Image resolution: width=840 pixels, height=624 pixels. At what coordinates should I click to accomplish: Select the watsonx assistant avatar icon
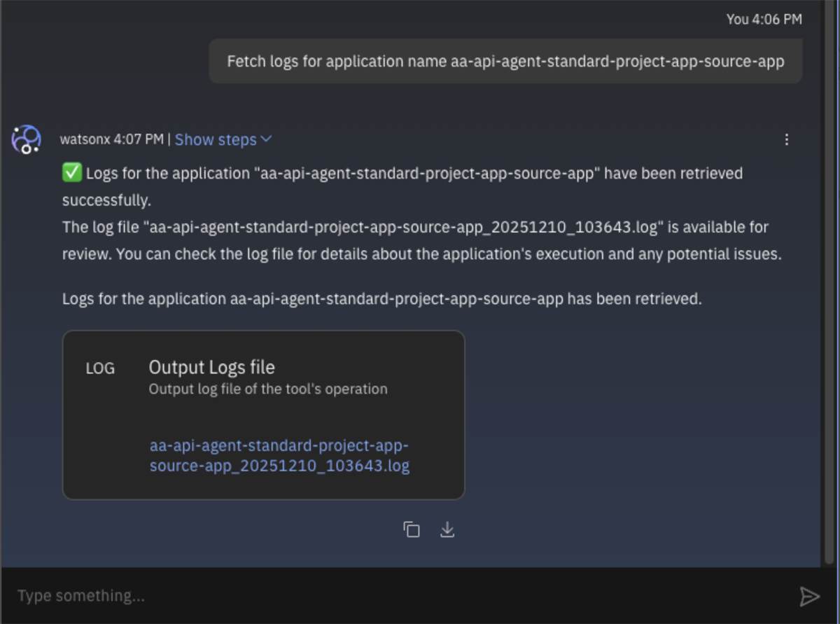tap(25, 139)
